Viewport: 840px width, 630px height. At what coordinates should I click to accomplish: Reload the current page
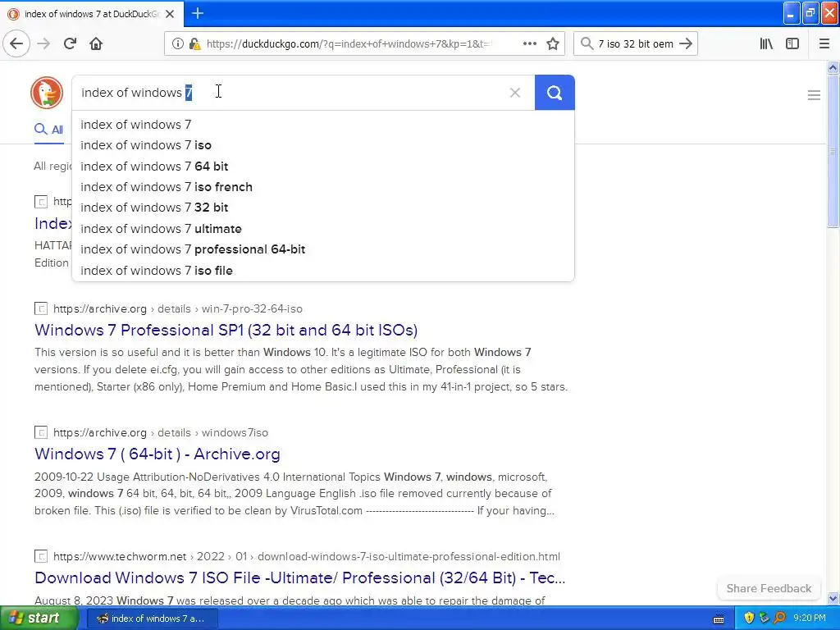pyautogui.click(x=71, y=44)
